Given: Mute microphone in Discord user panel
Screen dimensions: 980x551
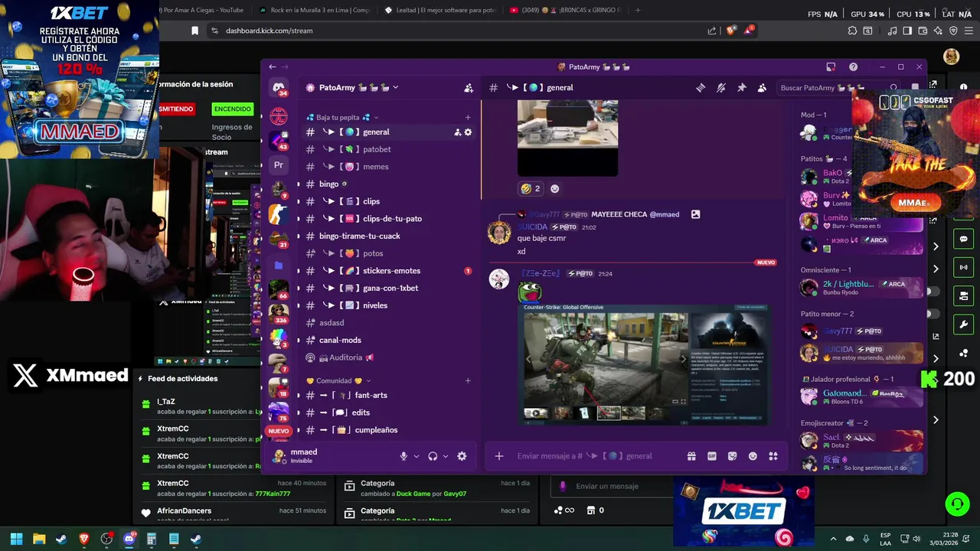Looking at the screenshot, I should (x=403, y=456).
